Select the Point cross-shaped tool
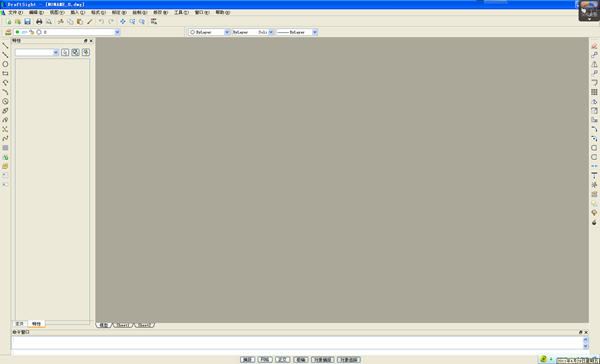This screenshot has height=364, width=600. point(5,129)
